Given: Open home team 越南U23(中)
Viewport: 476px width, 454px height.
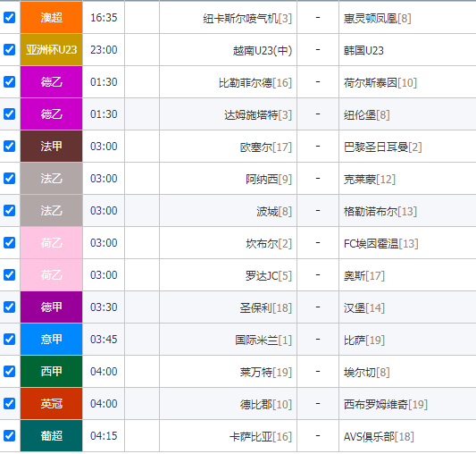Looking at the screenshot, I should click(x=263, y=50).
